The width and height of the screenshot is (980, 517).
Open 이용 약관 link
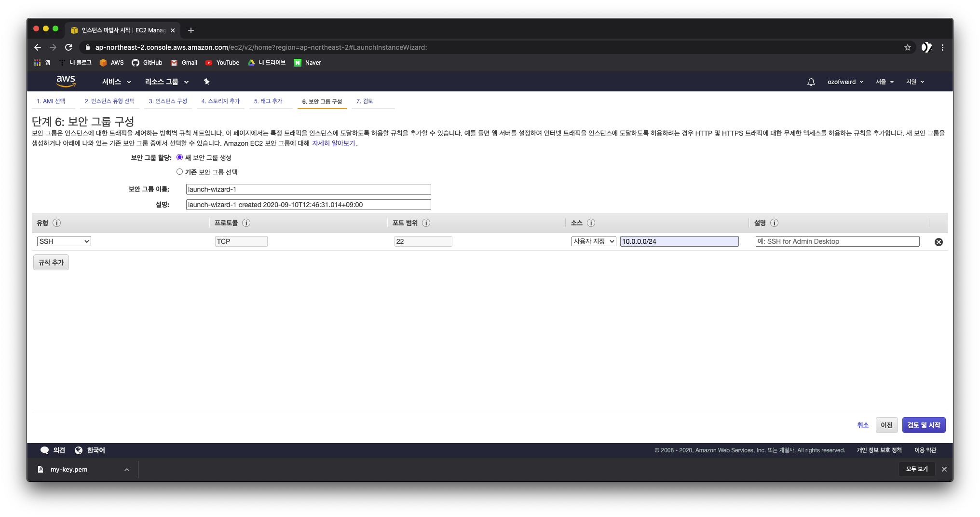[x=925, y=450]
